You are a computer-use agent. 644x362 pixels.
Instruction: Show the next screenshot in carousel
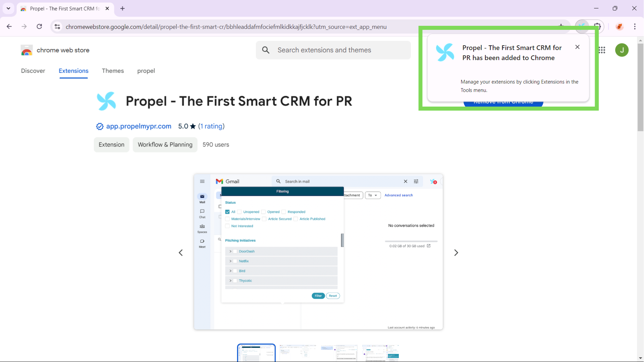point(456,252)
